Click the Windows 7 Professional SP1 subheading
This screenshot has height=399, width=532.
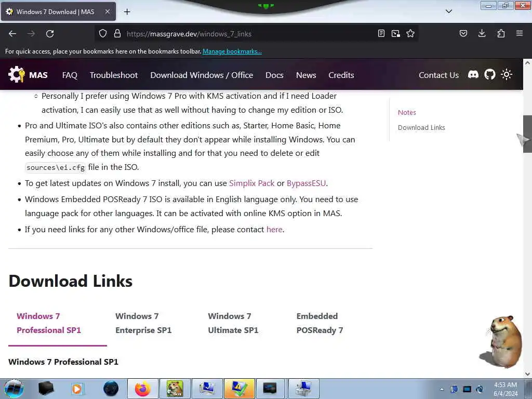63,362
